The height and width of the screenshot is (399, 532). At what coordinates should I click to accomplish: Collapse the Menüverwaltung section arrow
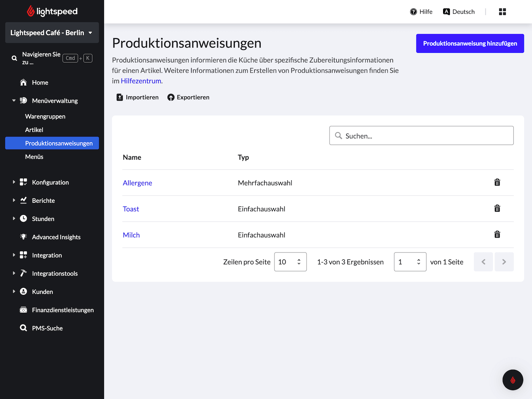click(14, 101)
